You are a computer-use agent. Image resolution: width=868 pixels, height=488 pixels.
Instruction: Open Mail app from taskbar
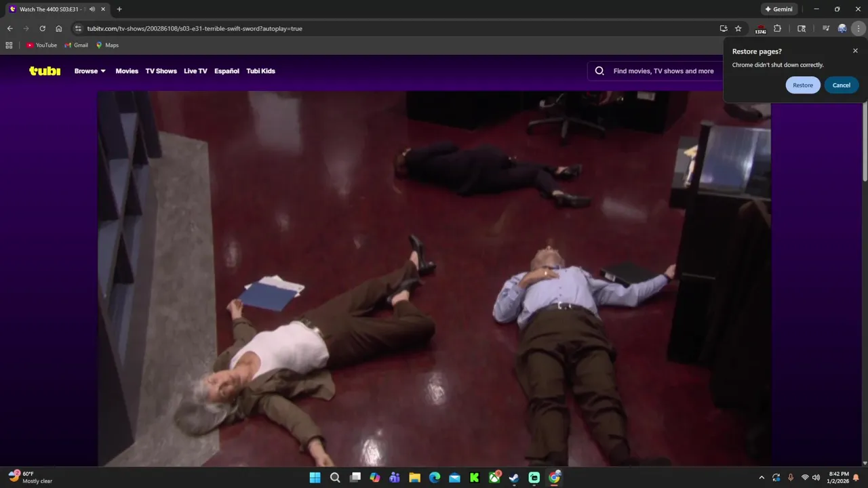point(454,478)
